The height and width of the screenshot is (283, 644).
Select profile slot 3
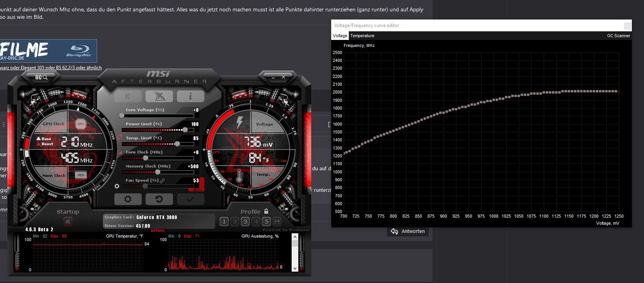click(x=245, y=222)
